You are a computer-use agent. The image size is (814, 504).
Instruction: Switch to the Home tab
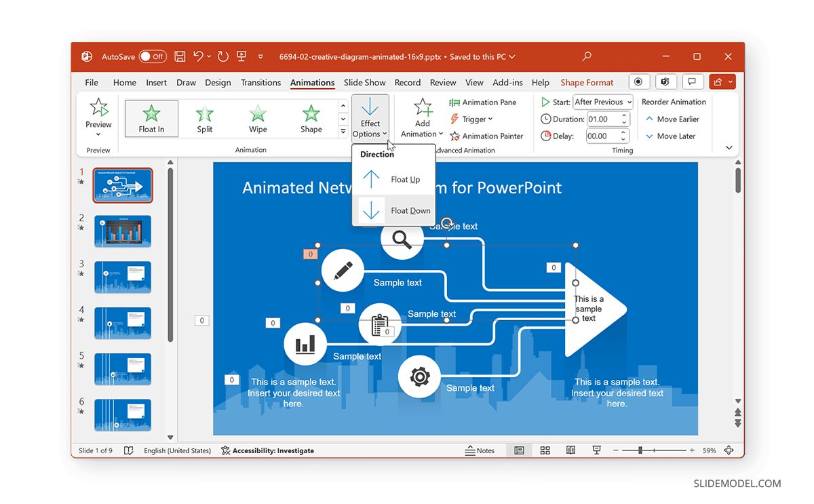[x=124, y=83]
